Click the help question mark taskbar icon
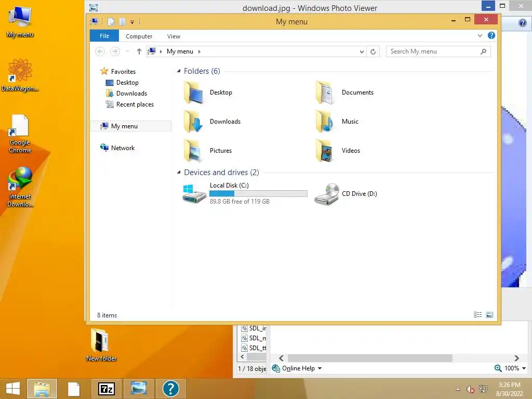The width and height of the screenshot is (532, 399). pyautogui.click(x=170, y=389)
